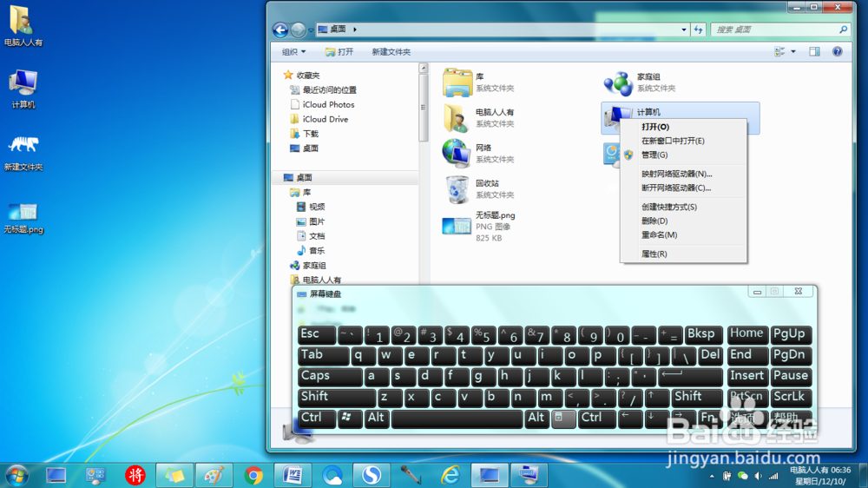Click the navigation pane scroll-up arrow

click(x=424, y=68)
